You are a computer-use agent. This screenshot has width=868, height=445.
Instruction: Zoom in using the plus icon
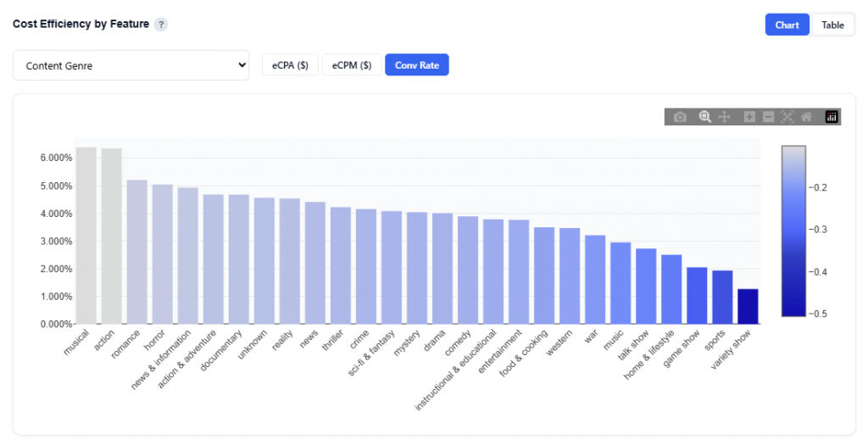click(x=749, y=117)
